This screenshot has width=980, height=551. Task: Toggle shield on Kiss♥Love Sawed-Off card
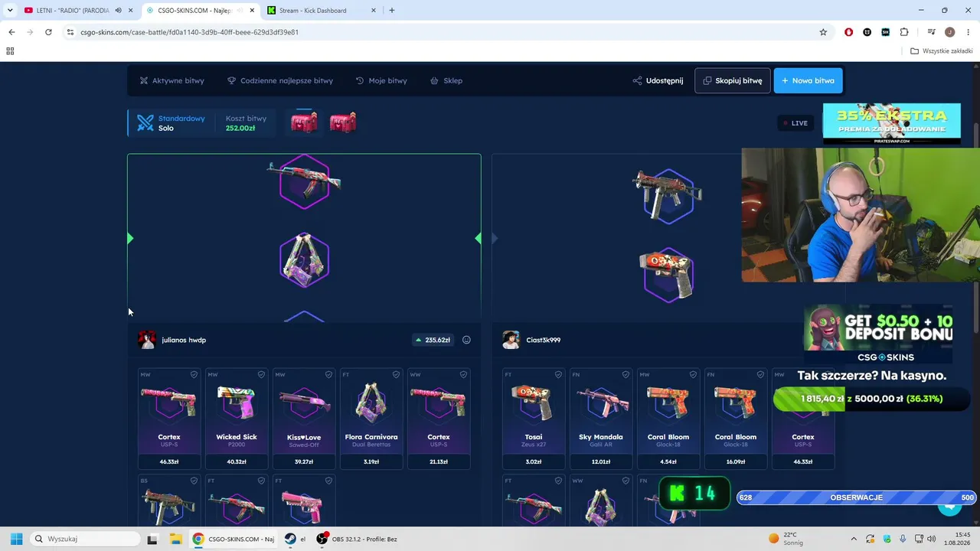point(328,374)
